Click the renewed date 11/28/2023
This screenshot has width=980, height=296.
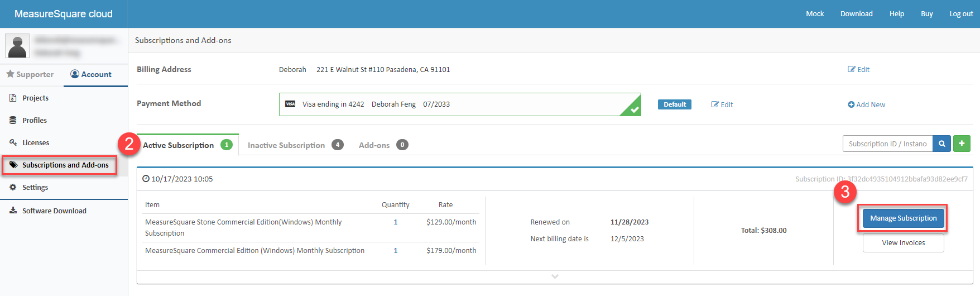[630, 222]
